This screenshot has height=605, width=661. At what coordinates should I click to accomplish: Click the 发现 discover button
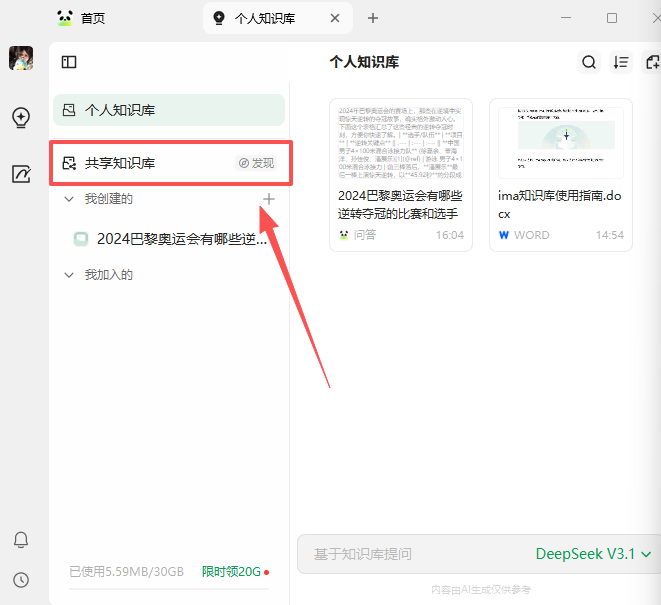point(256,163)
